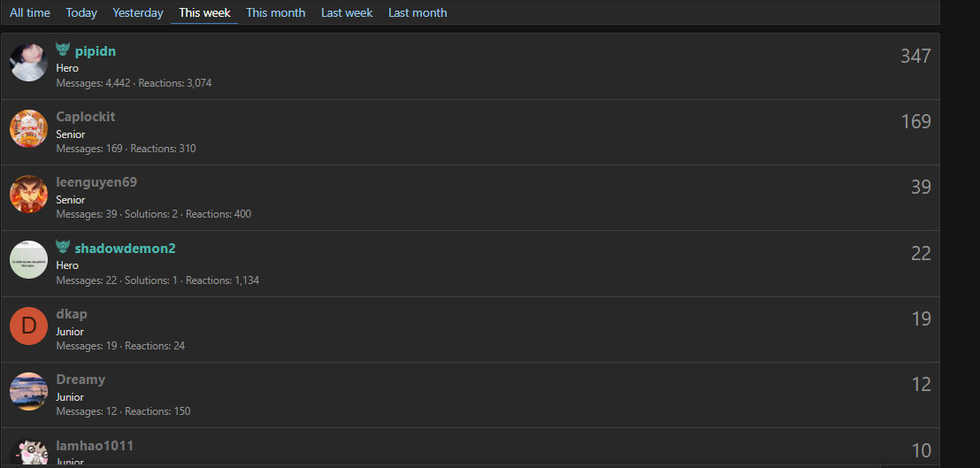
Task: Click dkap's score of 19
Action: 922,319
